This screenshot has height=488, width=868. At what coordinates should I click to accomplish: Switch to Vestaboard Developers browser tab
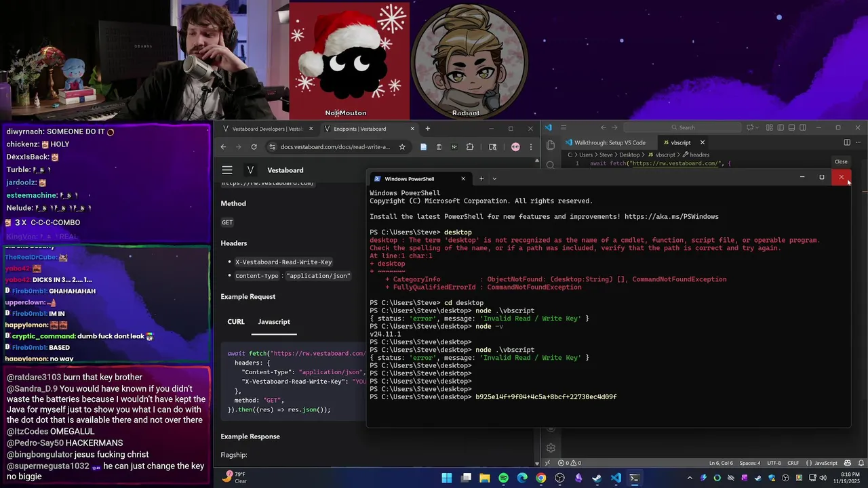[268, 129]
